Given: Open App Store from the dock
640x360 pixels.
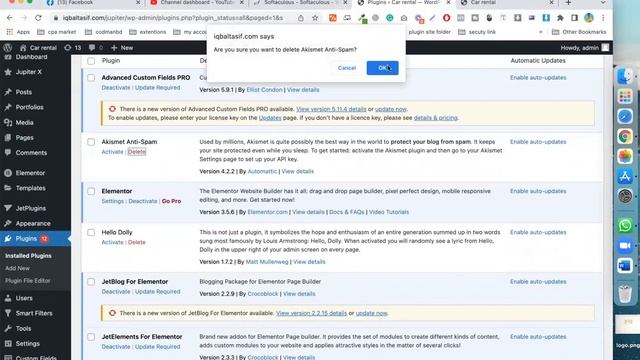Looking at the screenshot, I should pyautogui.click(x=624, y=176).
